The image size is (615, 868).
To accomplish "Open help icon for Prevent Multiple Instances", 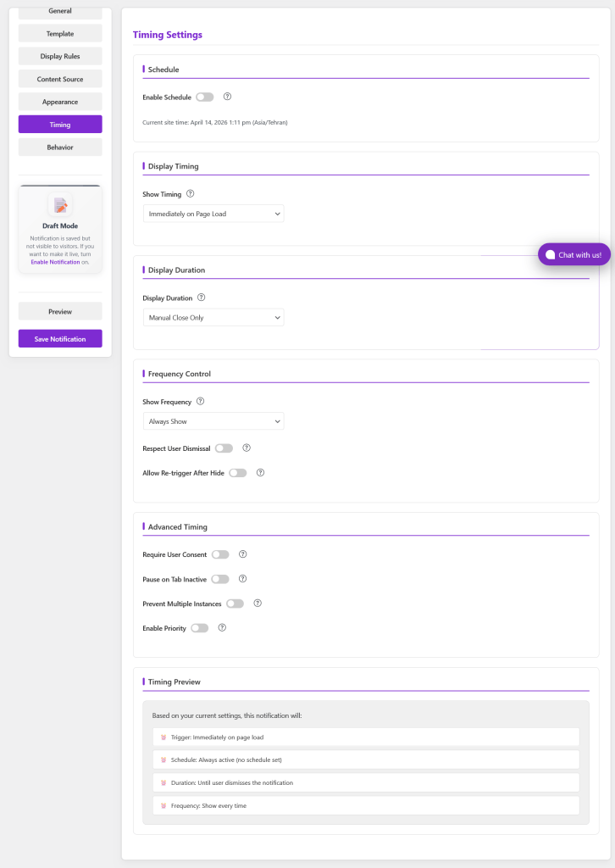I will tap(258, 603).
